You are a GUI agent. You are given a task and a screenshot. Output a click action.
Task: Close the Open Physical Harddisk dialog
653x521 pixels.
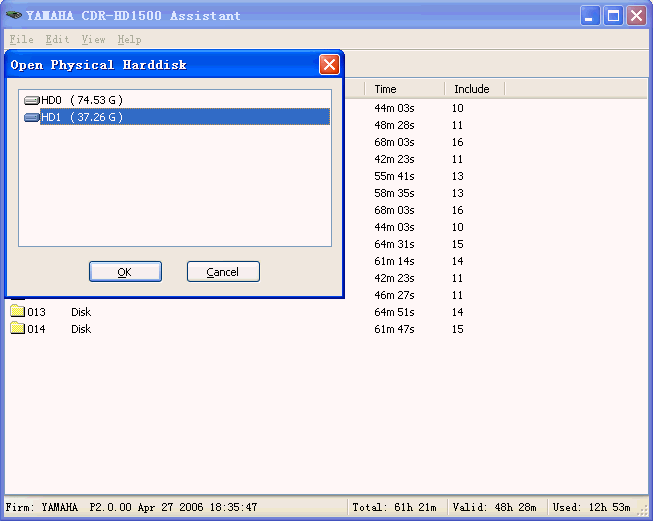click(329, 65)
